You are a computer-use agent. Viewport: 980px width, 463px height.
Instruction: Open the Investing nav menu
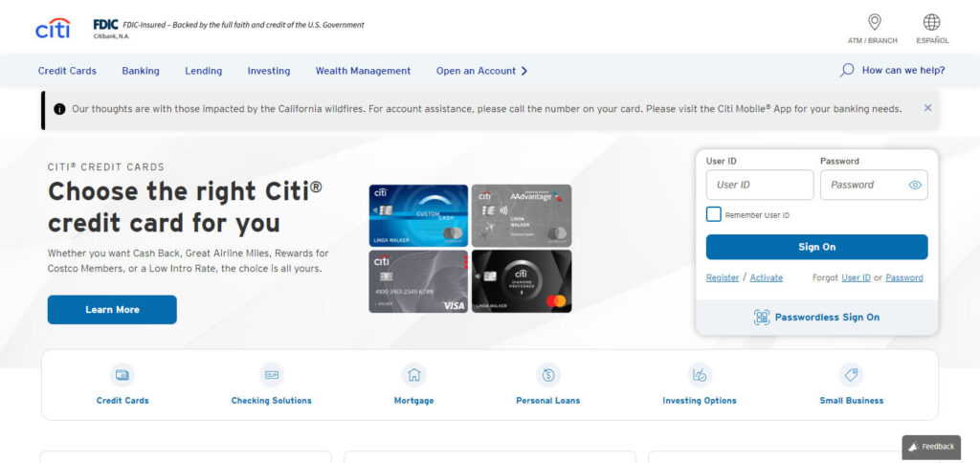pos(269,71)
